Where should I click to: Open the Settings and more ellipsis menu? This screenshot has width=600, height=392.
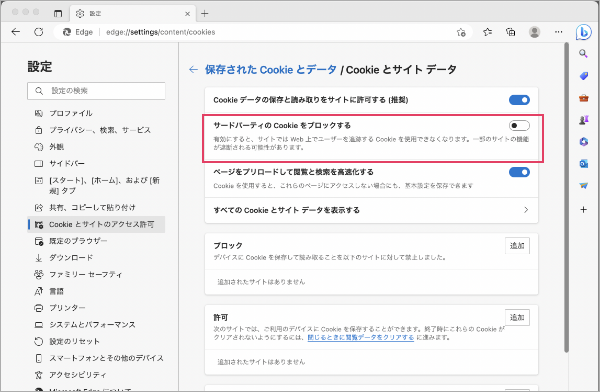pyautogui.click(x=559, y=32)
